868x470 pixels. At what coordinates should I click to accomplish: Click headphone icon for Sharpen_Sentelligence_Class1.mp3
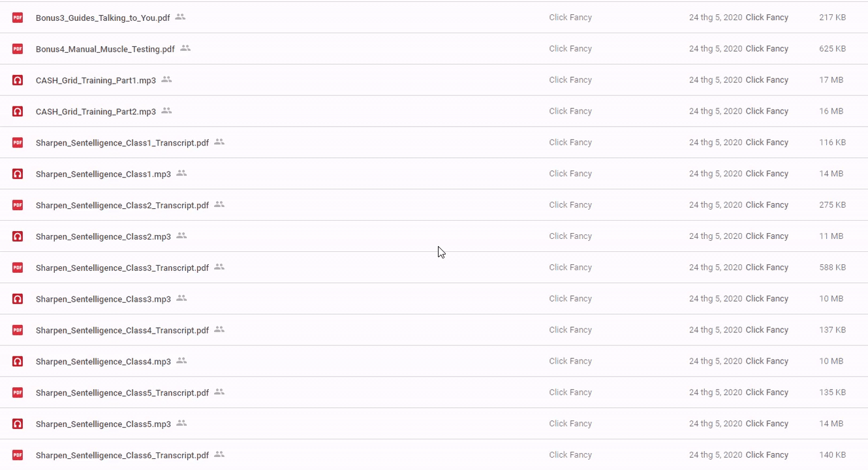pyautogui.click(x=18, y=174)
